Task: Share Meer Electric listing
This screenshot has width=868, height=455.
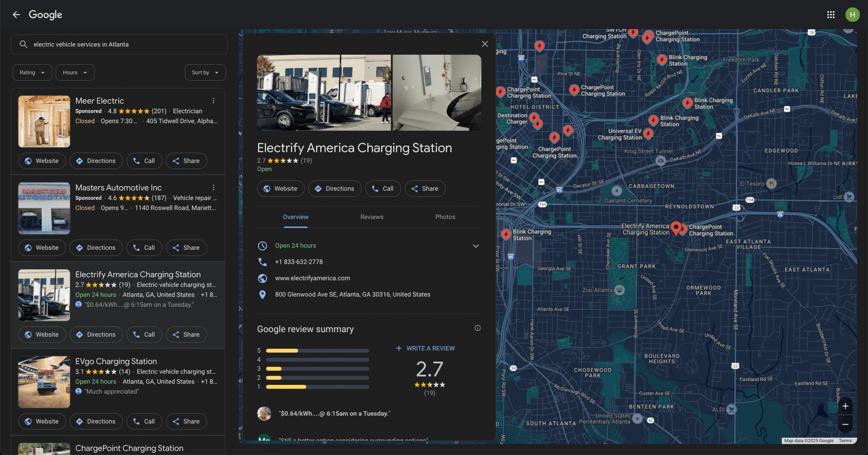Action: tap(186, 161)
